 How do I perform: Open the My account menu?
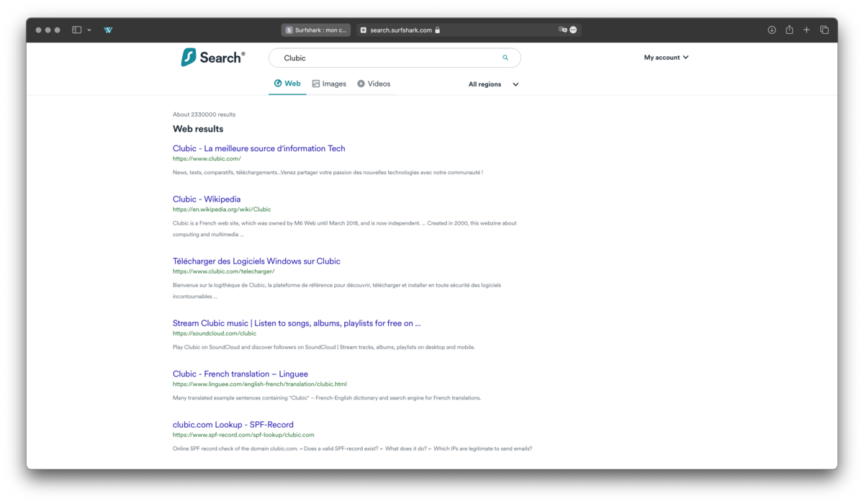coord(666,58)
